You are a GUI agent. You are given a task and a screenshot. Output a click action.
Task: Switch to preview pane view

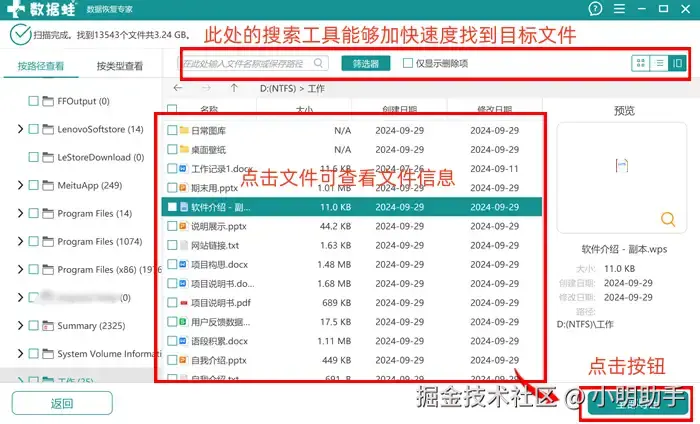coord(677,63)
